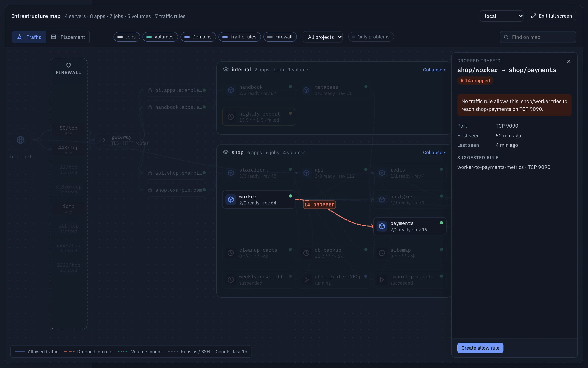Click the weekly-newsletter clock icon
Viewport: 588px width, 368px height.
(x=231, y=280)
